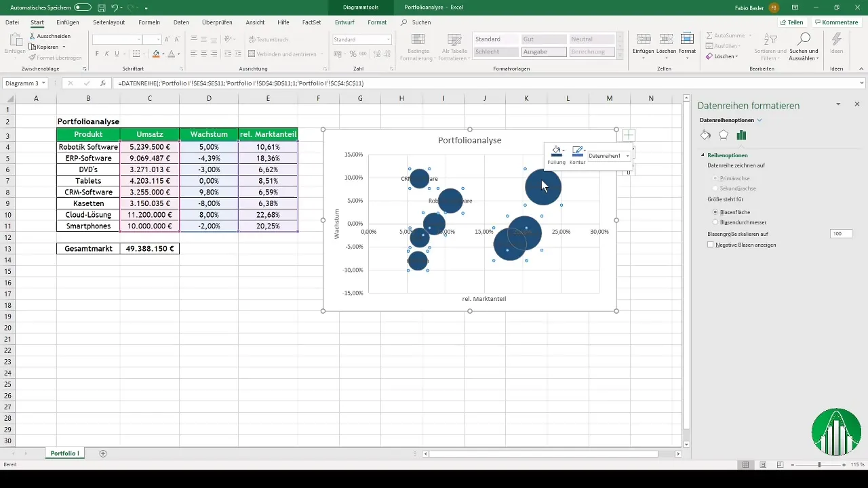
Task: Click the Undo arrow icon
Action: [x=115, y=7]
